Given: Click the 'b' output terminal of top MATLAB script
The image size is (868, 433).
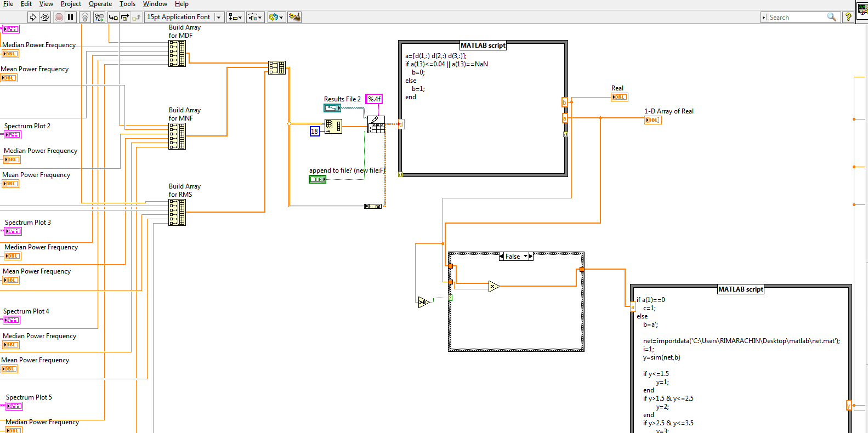Looking at the screenshot, I should (565, 102).
